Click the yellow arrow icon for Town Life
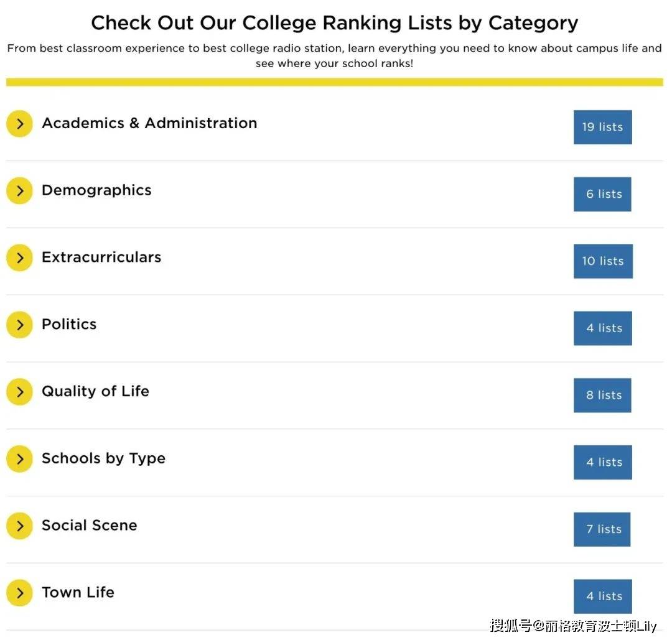This screenshot has height=640, width=672. pyautogui.click(x=19, y=593)
